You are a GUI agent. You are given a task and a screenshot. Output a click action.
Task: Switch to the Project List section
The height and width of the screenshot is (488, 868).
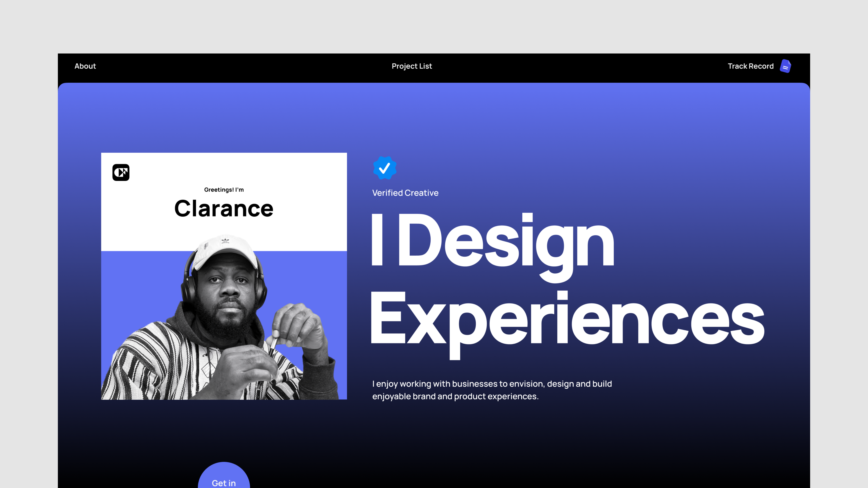coord(412,66)
